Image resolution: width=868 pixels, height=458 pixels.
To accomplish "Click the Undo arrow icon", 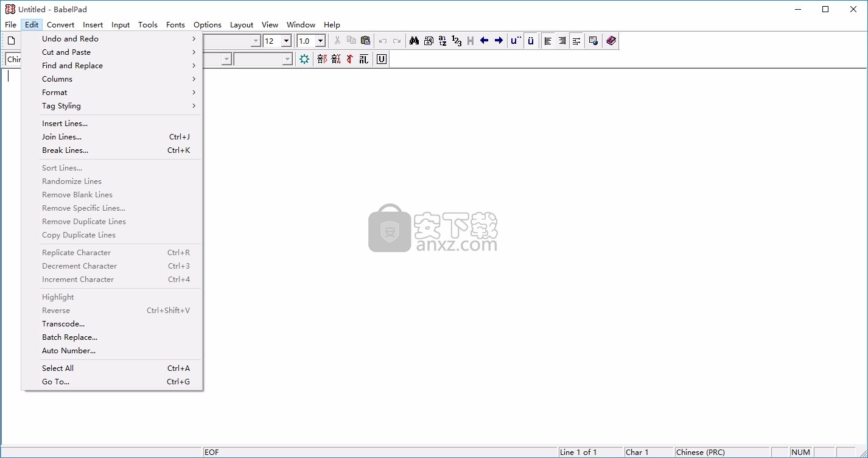I will [x=383, y=41].
